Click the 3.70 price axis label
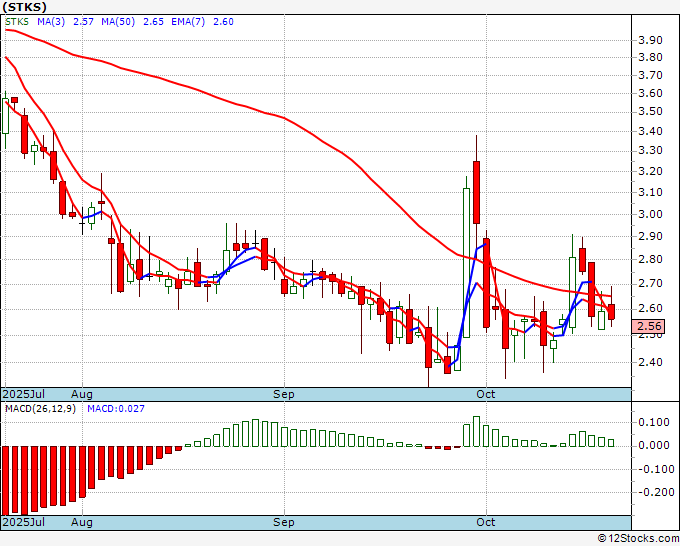680x546 pixels. coord(651,75)
